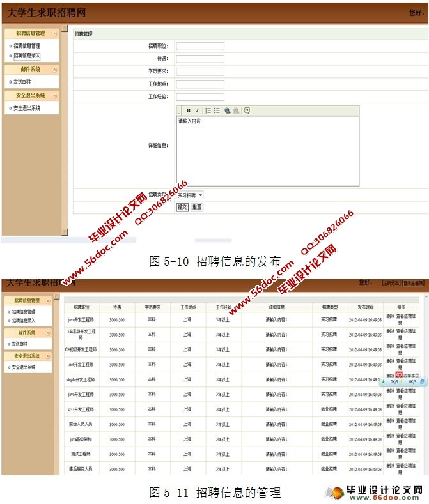Insert a bulleted list in the editor
Image resolution: width=429 pixels, height=504 pixels.
[217, 111]
